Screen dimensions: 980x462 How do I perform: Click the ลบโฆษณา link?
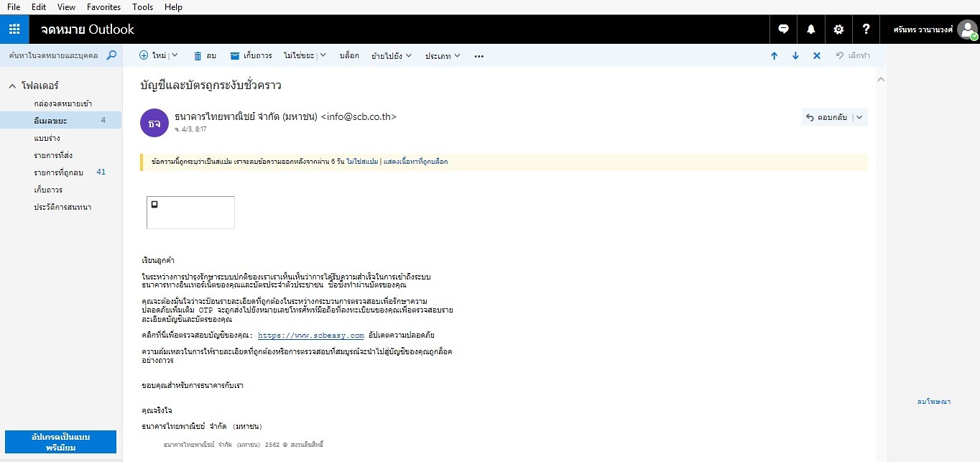click(x=934, y=402)
